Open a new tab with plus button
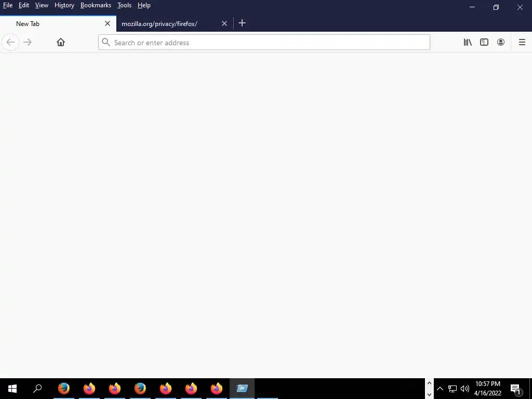The width and height of the screenshot is (532, 399). click(x=242, y=23)
